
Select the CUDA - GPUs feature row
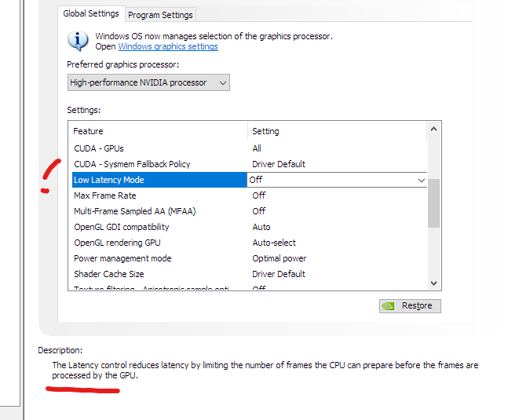[250, 148]
